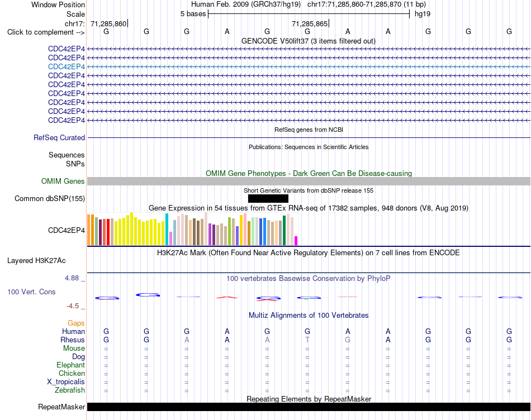
Task: Click the magenta last bar in GTEx chart
Action: coord(296,241)
